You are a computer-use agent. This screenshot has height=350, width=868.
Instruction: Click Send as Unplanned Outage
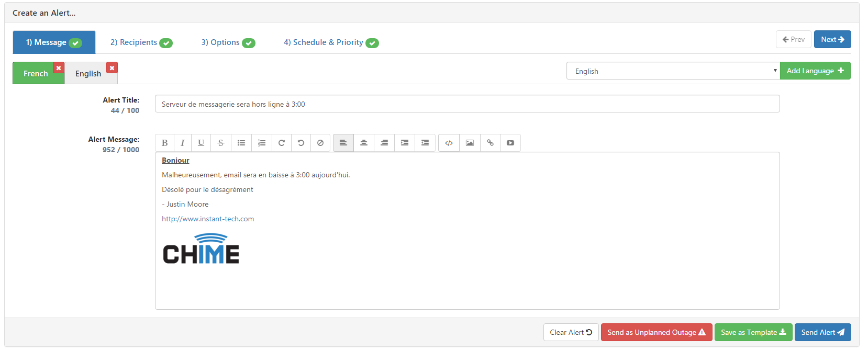[x=656, y=332]
